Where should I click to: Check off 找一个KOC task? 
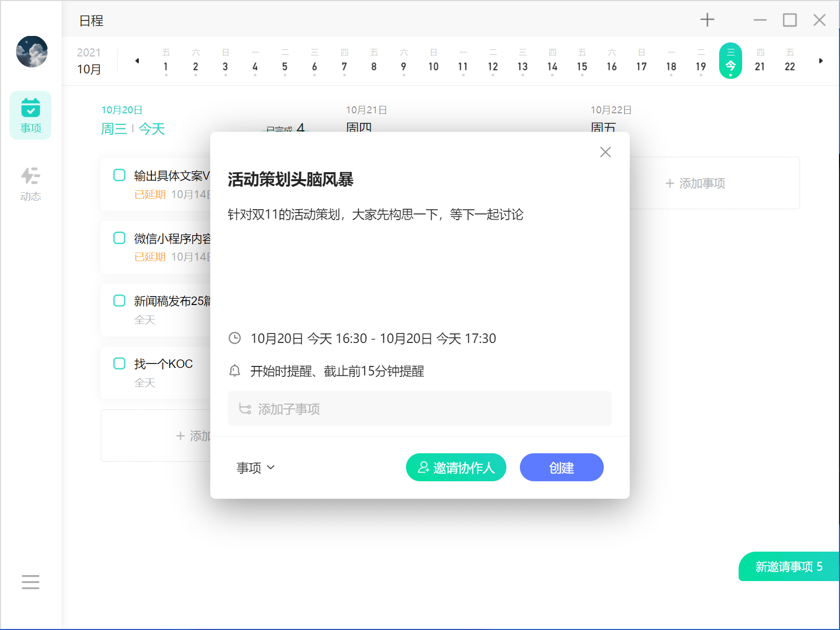(119, 363)
